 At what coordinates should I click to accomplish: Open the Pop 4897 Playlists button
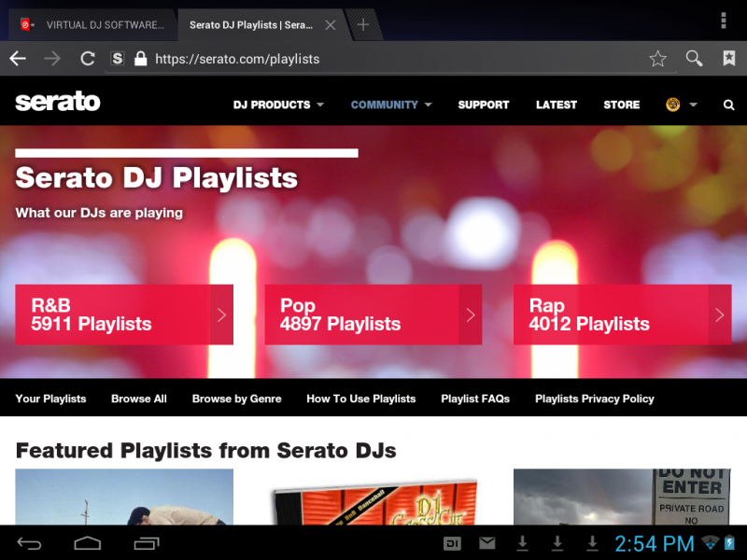(x=373, y=315)
